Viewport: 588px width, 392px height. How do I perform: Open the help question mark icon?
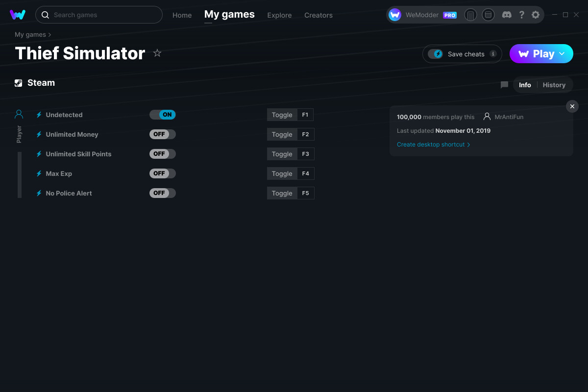[x=521, y=15]
